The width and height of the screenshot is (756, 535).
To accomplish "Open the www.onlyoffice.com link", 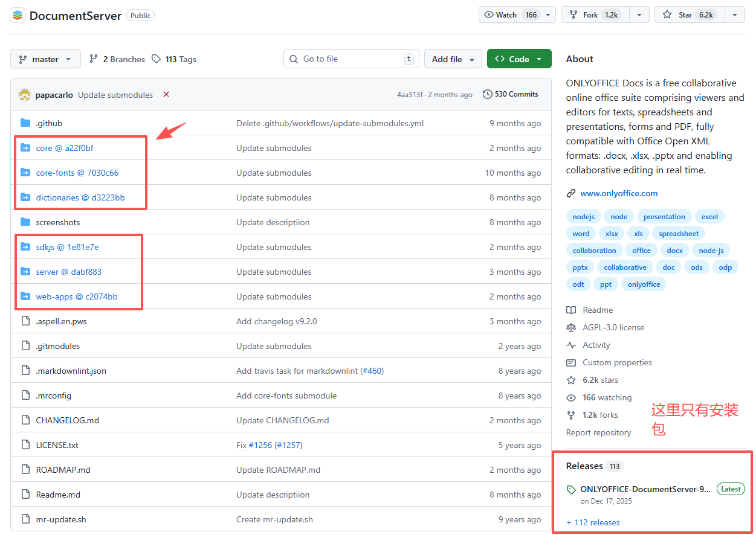I will pos(619,194).
